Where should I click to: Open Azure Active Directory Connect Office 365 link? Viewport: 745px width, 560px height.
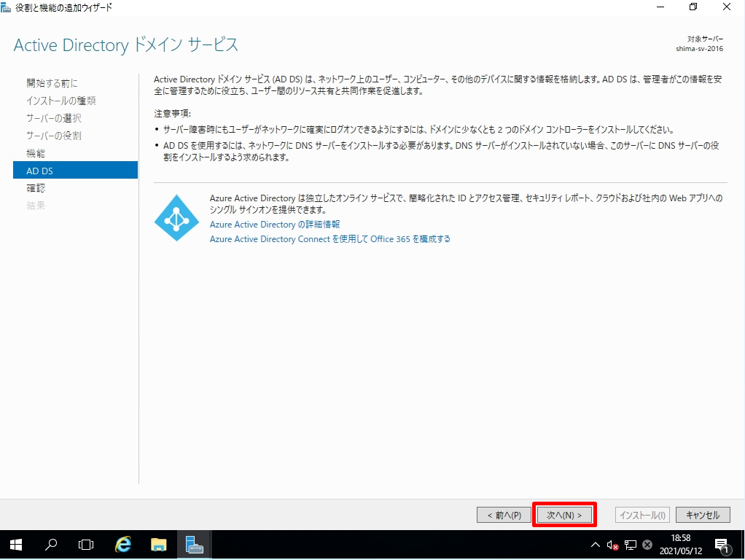(x=329, y=239)
